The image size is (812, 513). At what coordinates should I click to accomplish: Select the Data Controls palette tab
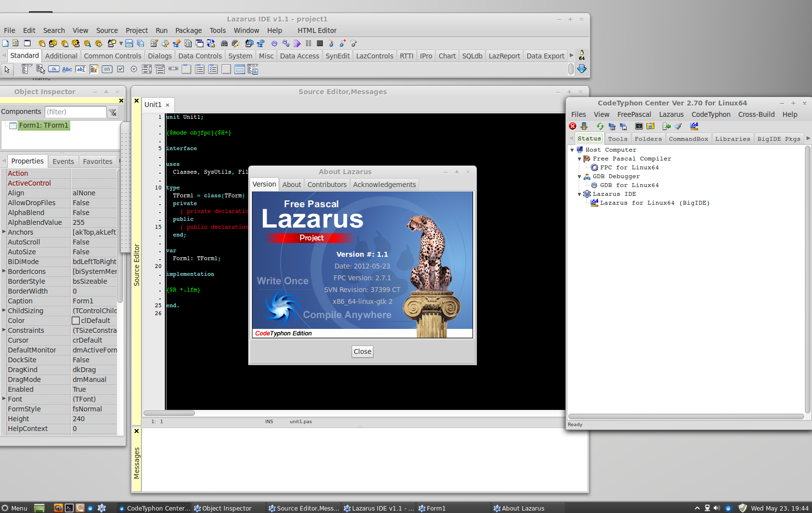(200, 56)
